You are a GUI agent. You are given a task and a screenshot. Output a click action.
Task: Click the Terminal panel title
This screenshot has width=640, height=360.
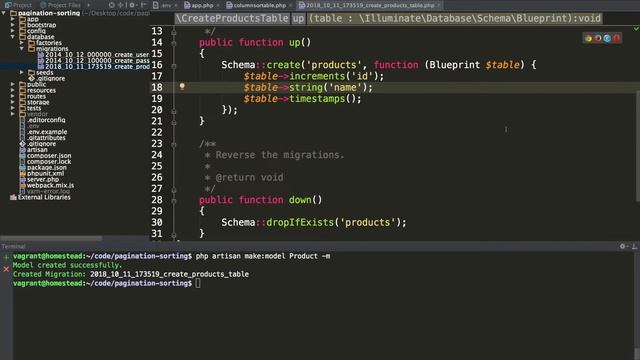click(x=13, y=246)
